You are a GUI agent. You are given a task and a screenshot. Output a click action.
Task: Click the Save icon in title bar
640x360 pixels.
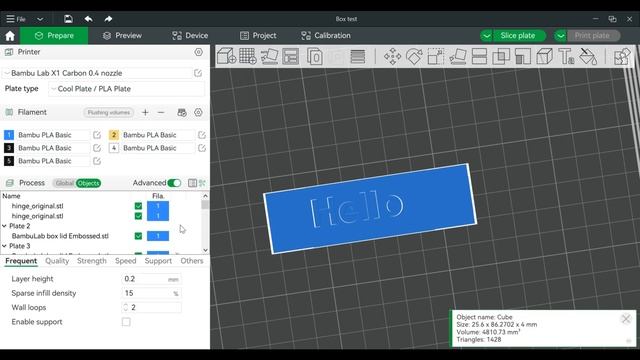point(68,19)
